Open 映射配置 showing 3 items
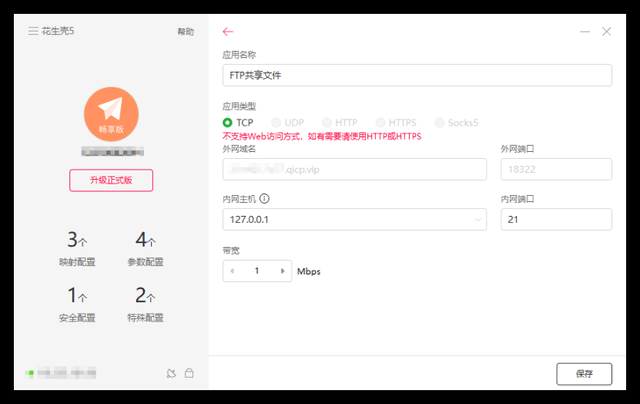The width and height of the screenshot is (640, 404). click(x=77, y=249)
